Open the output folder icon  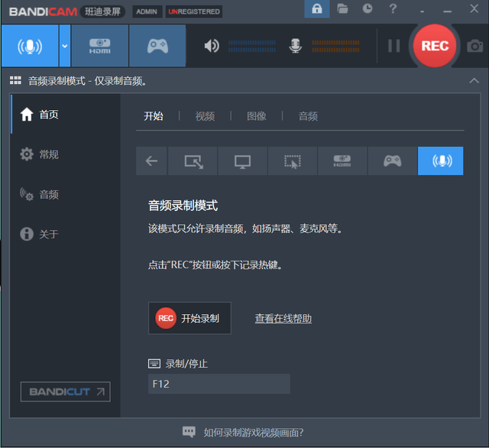coord(342,8)
